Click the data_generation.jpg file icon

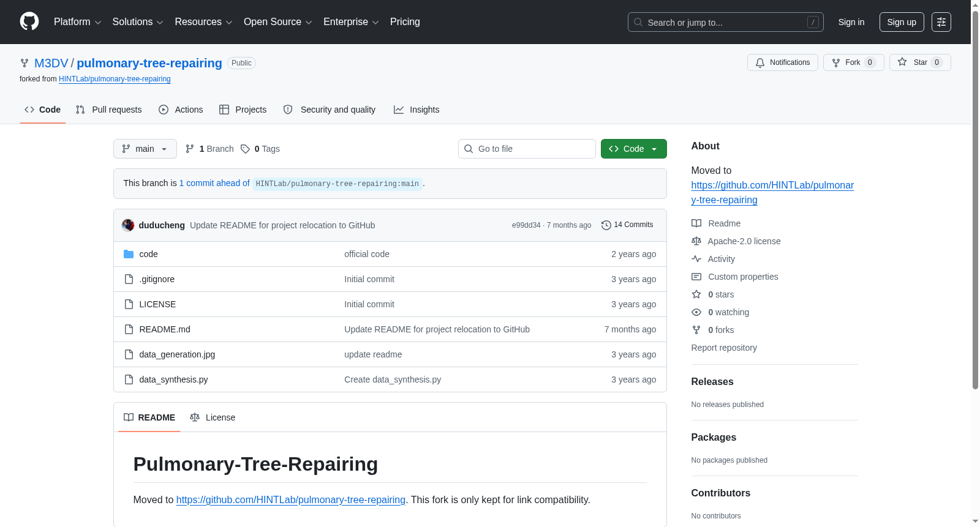pyautogui.click(x=129, y=354)
